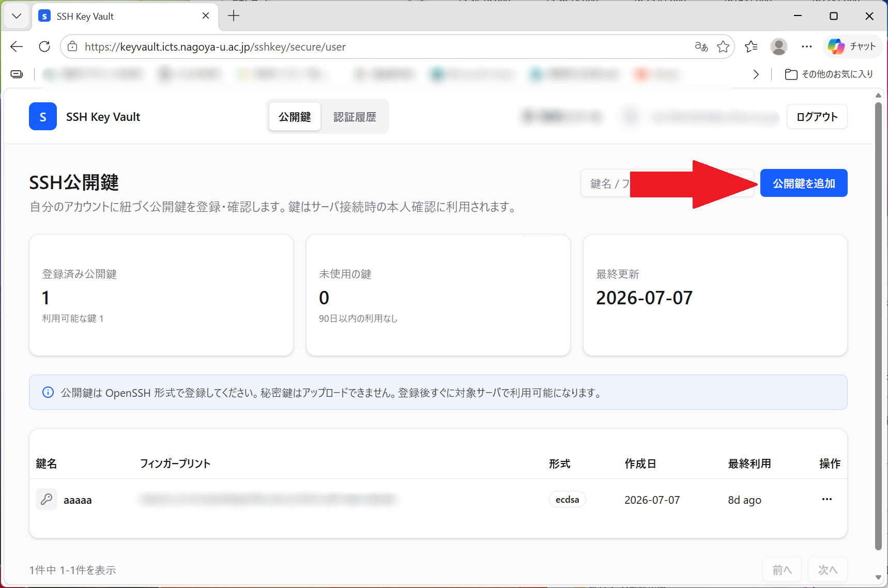Click the 90日以内の利用なし text
888x588 pixels.
coord(358,318)
